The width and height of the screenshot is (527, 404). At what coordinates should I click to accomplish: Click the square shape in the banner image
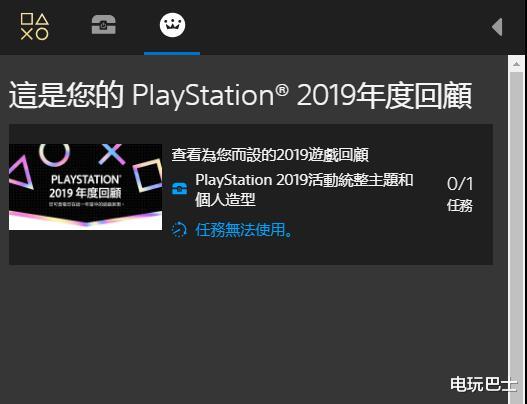click(148, 175)
